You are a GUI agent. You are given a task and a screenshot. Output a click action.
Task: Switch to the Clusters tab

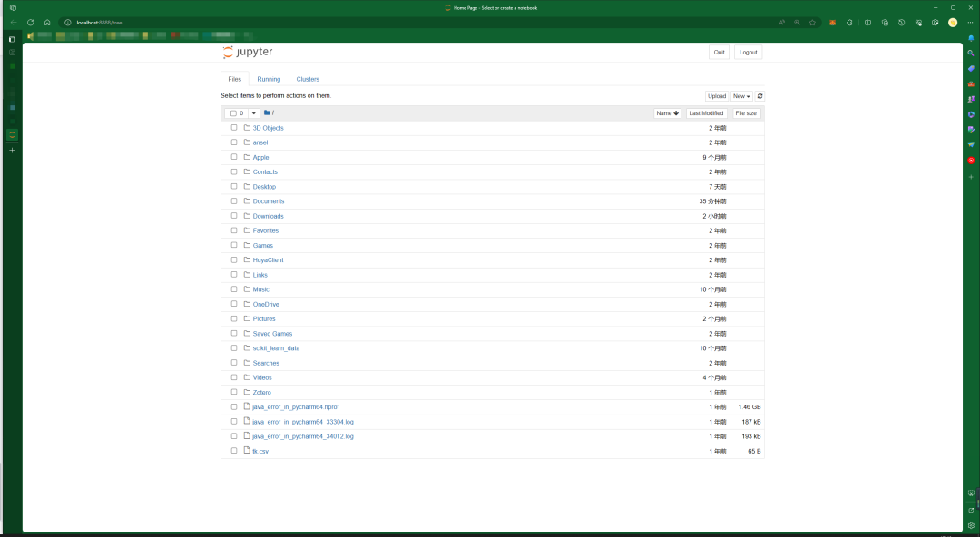(x=308, y=79)
